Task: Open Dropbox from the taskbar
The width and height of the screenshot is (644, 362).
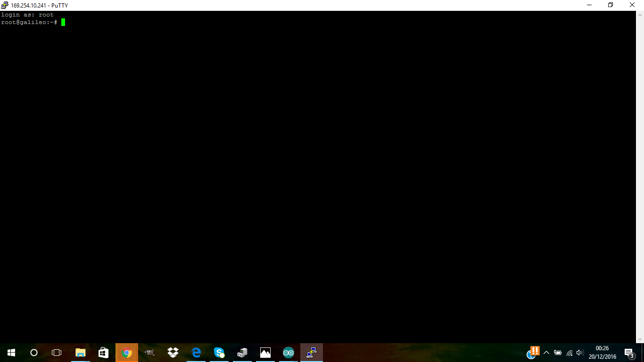Action: point(173,353)
